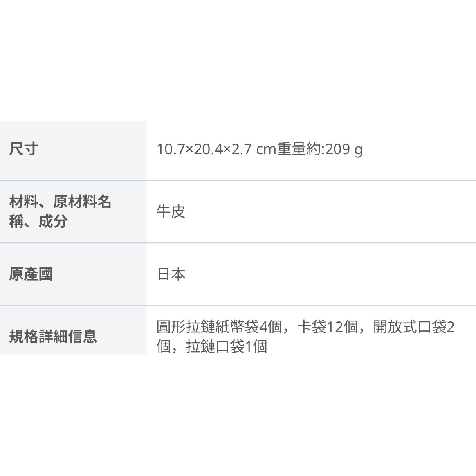Click the 稱、成分 label line
Screen dimensions: 476x476
pyautogui.click(x=38, y=221)
